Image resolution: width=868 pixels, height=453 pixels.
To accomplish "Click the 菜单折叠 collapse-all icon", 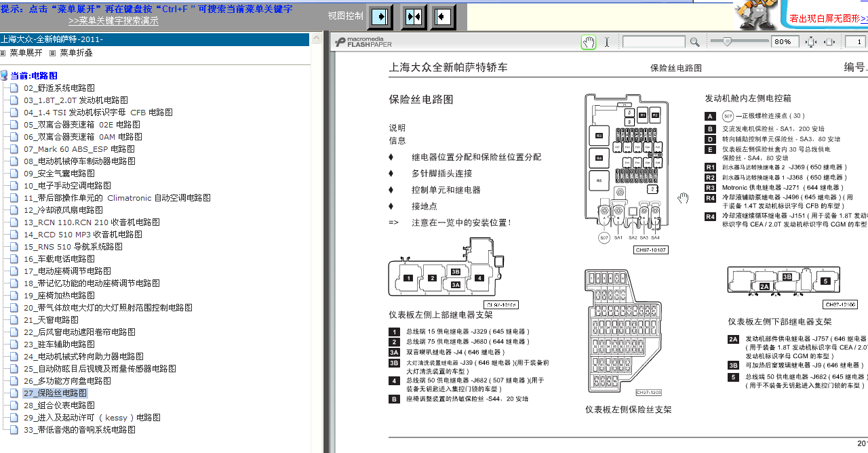I will pyautogui.click(x=53, y=53).
